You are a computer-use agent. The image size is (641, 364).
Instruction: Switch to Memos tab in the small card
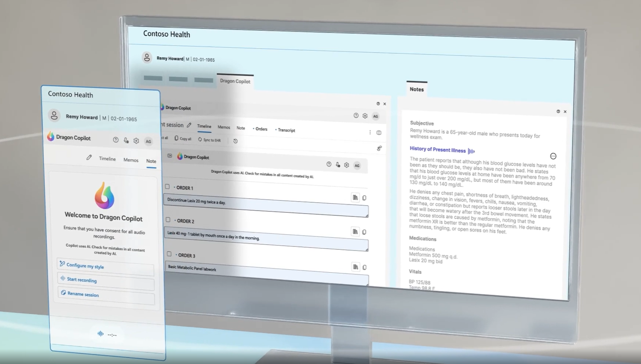point(131,160)
